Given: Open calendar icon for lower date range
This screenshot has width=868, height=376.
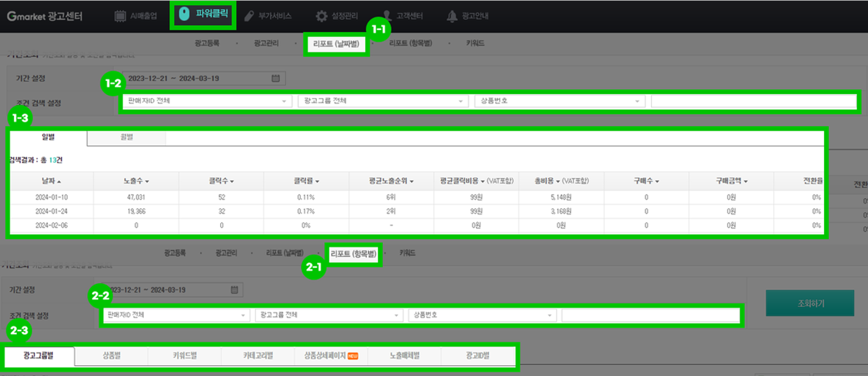Looking at the screenshot, I should pos(234,290).
